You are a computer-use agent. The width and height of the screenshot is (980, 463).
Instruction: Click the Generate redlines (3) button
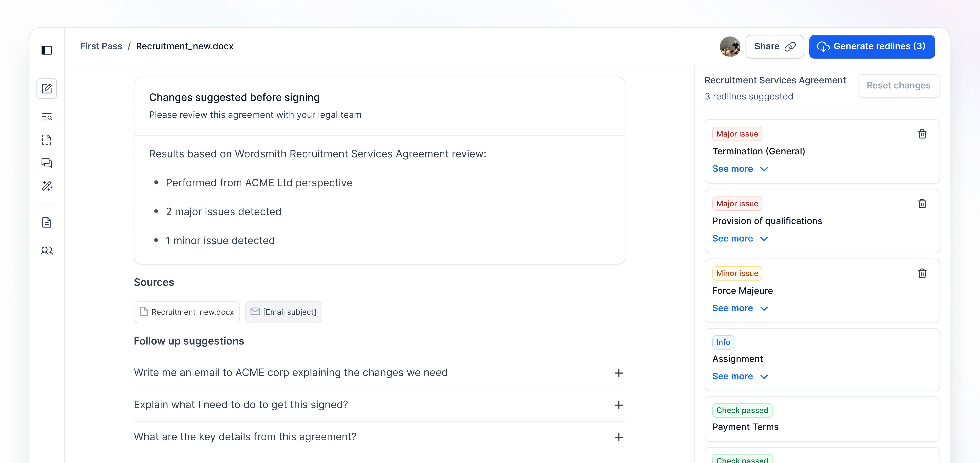(871, 46)
